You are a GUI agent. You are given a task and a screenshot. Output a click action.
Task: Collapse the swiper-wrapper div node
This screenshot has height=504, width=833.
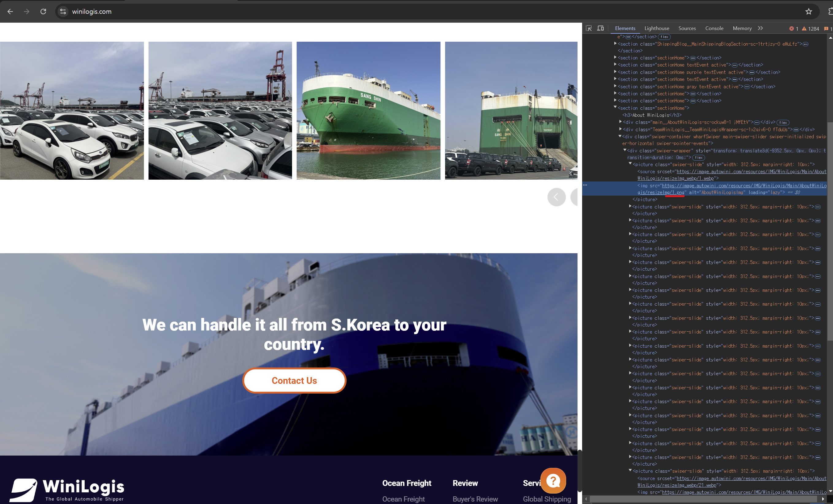pos(625,151)
